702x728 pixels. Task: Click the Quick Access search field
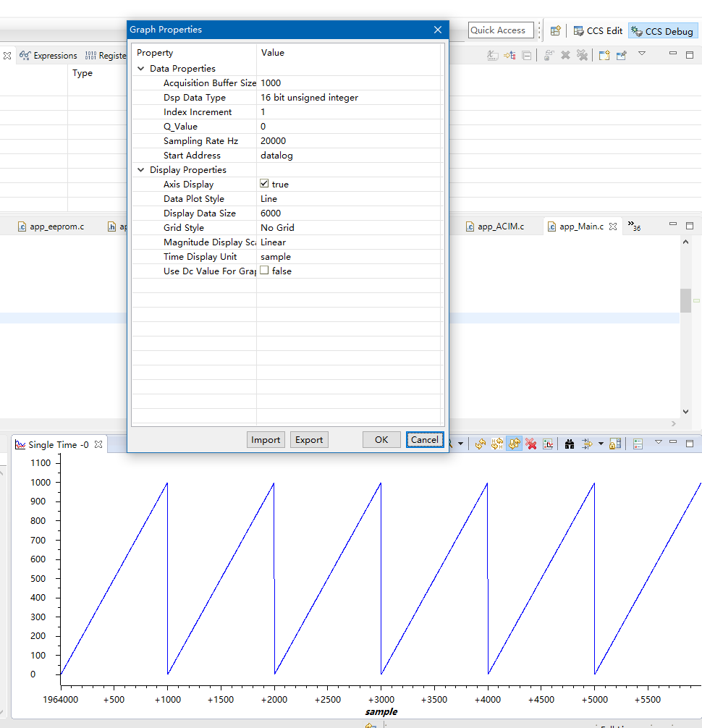coord(501,30)
